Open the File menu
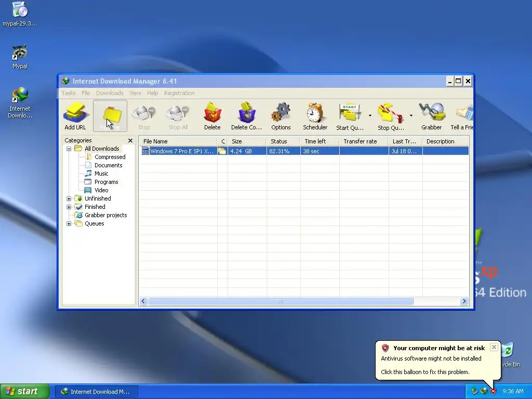Viewport: 532px width, 399px height. coord(86,93)
